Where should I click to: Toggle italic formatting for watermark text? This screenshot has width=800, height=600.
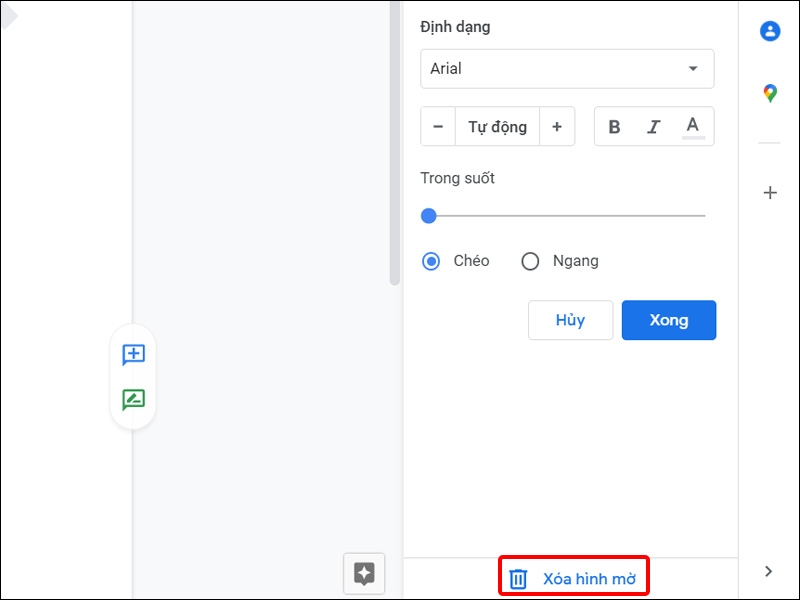654,127
